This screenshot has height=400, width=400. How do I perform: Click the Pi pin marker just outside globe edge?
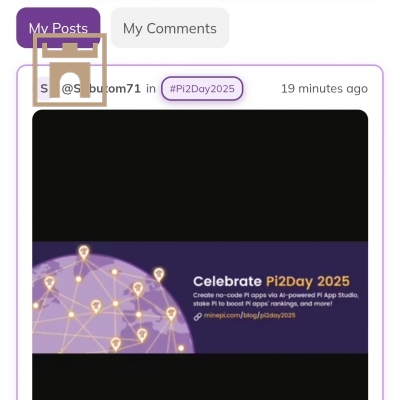click(159, 275)
